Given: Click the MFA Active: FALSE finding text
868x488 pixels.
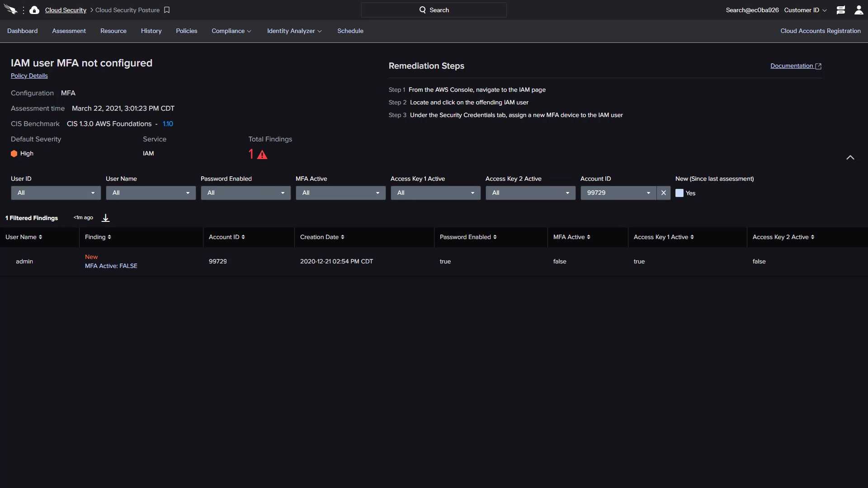Looking at the screenshot, I should tap(111, 266).
